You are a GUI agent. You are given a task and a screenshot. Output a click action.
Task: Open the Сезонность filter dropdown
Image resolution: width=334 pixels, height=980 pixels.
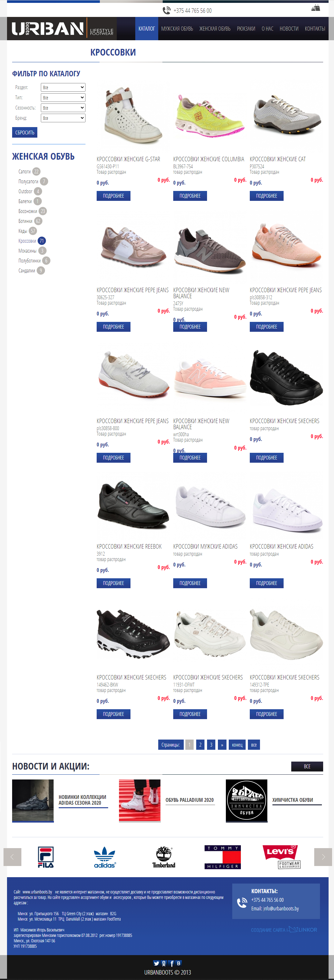pyautogui.click(x=63, y=108)
